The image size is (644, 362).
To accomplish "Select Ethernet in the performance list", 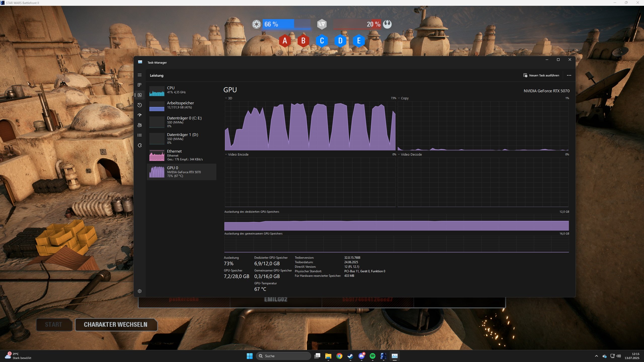I will coord(181,155).
